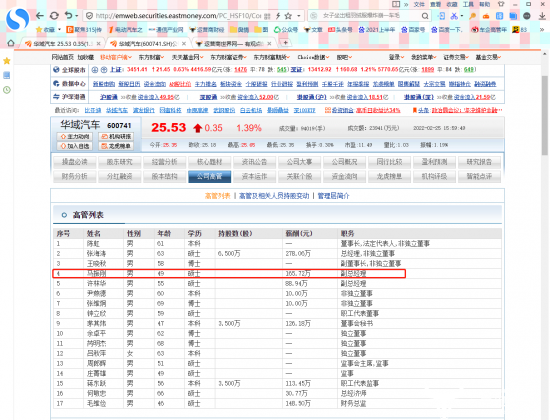Open the 管理层简介 link
The image size is (550, 420).
click(x=333, y=196)
